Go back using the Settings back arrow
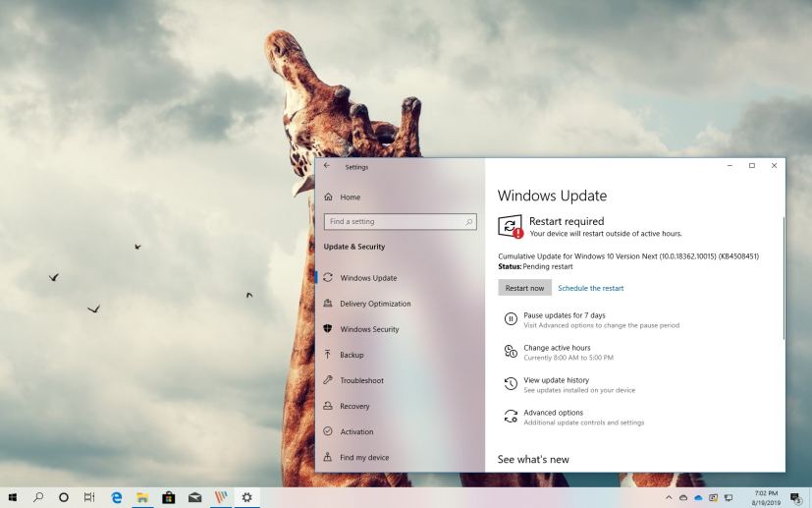 [327, 166]
